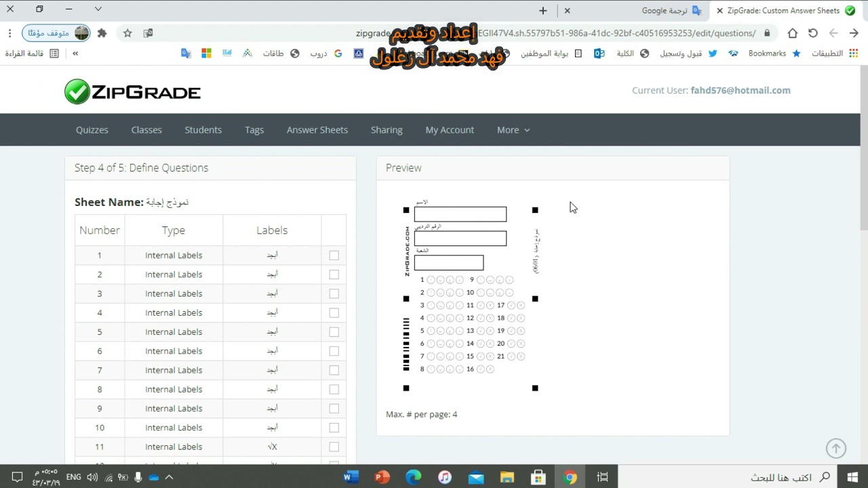This screenshot has height=488, width=868.
Task: Expand the More dropdown menu
Action: [513, 129]
